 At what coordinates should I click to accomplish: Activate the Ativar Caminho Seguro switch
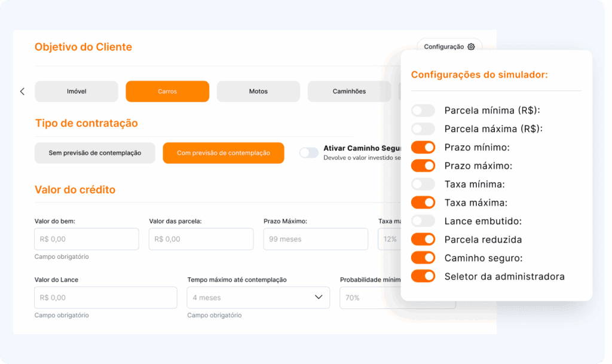click(309, 153)
